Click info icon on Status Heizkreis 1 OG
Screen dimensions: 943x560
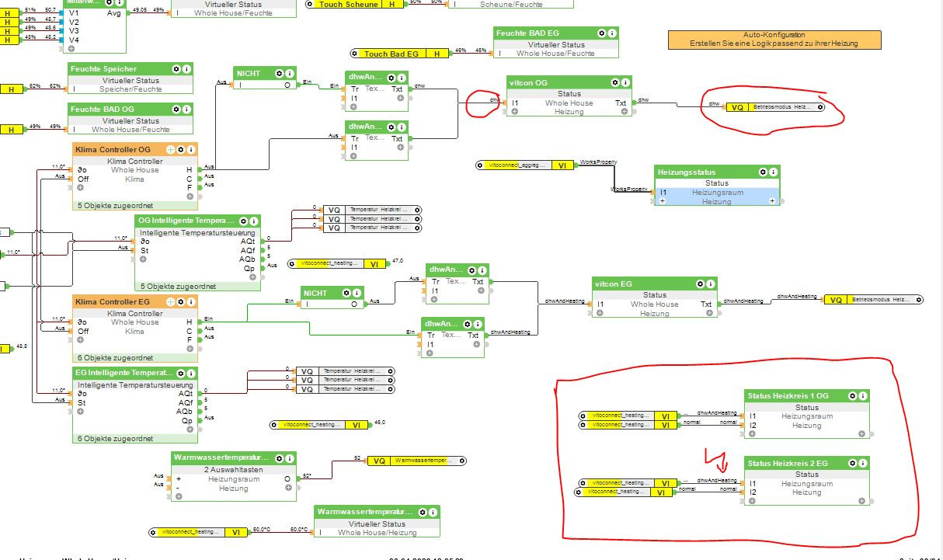(x=862, y=396)
